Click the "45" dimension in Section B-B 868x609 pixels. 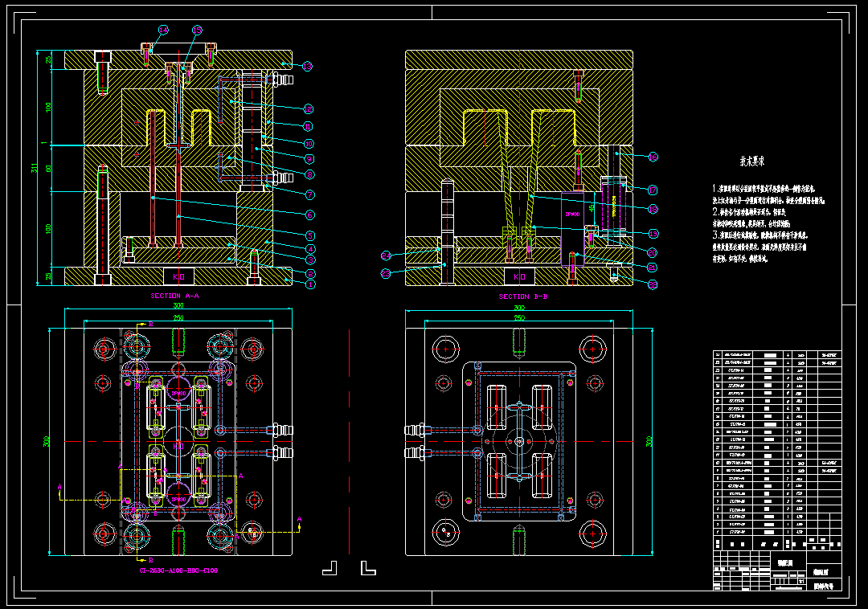(592, 208)
